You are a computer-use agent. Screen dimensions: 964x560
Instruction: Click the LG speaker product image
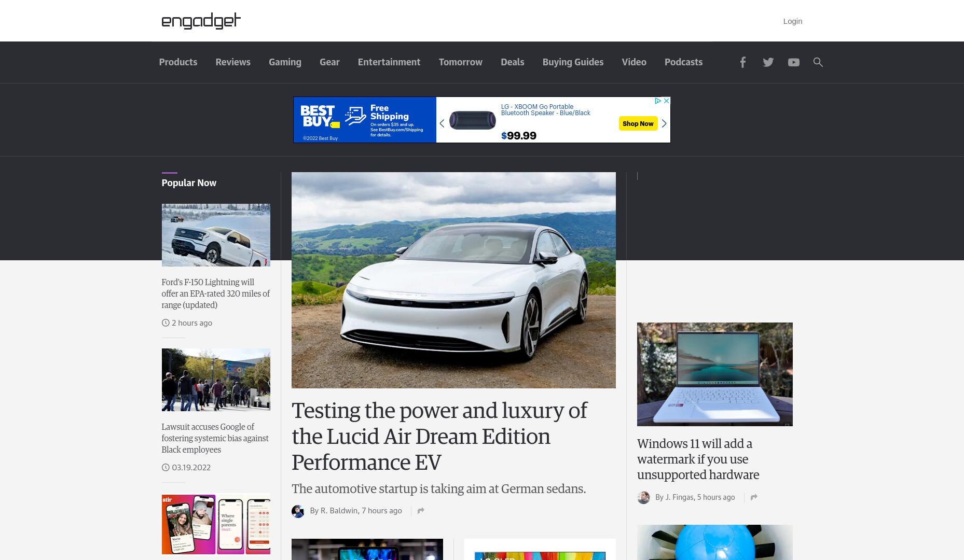coord(472,120)
